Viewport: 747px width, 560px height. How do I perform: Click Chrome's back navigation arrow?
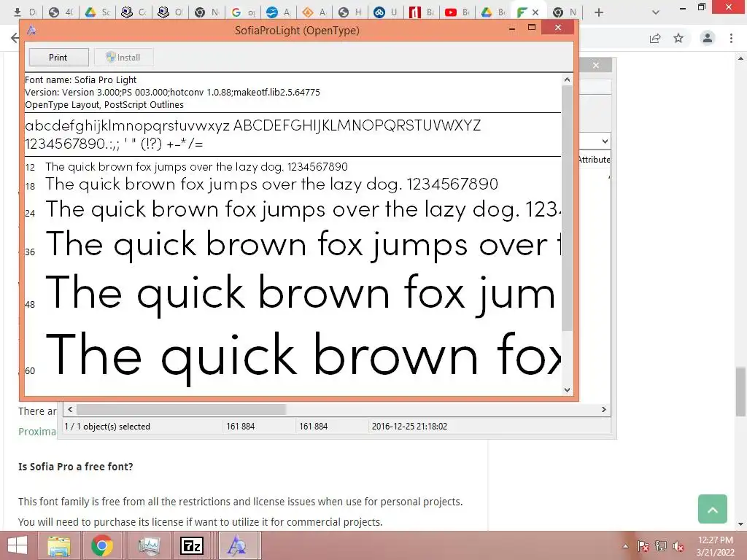coord(15,38)
